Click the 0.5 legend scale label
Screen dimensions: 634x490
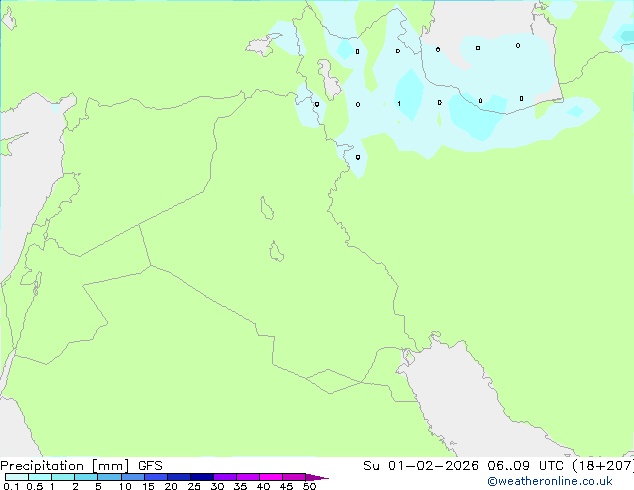[35, 486]
